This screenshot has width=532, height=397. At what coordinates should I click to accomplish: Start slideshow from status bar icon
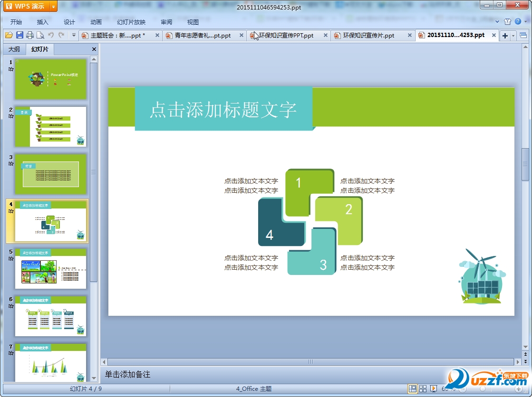coord(433,388)
